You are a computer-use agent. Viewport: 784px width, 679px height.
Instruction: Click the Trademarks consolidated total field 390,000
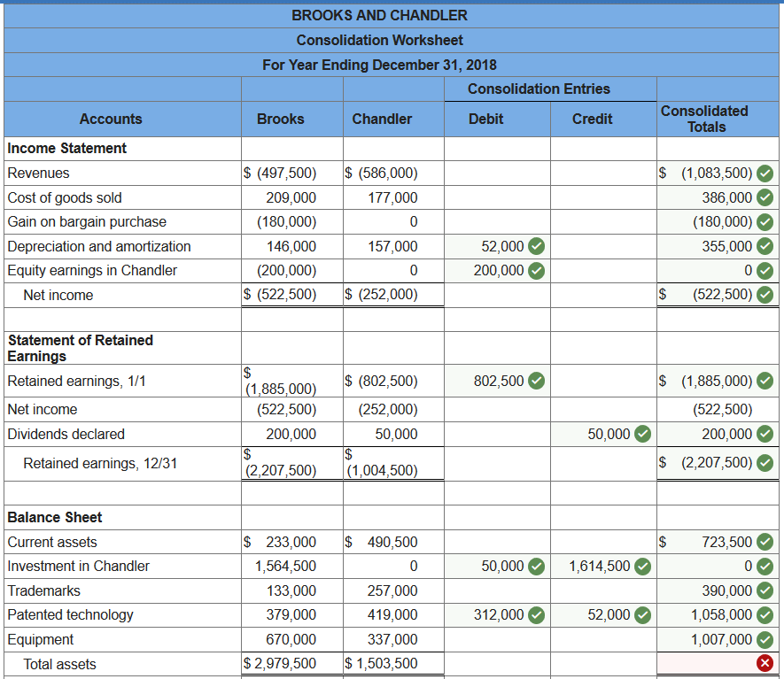718,590
